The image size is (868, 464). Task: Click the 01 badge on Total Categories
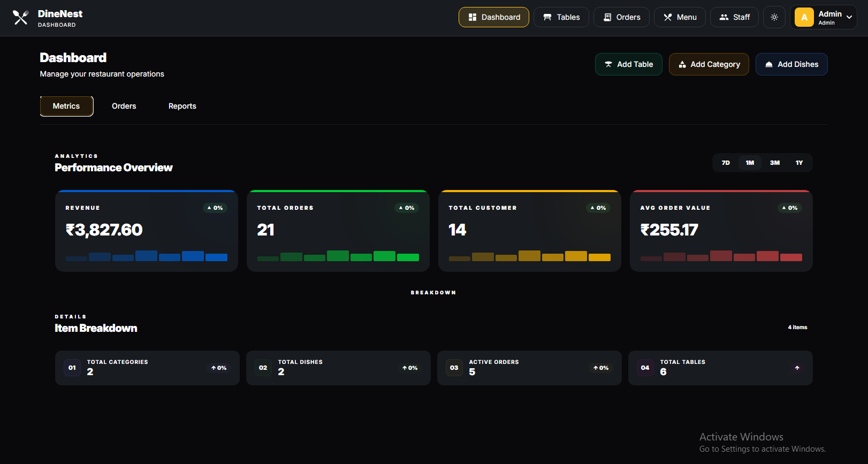(x=72, y=368)
